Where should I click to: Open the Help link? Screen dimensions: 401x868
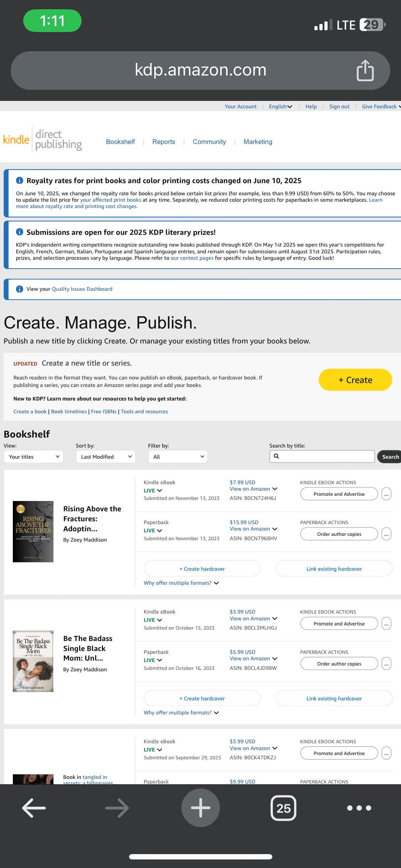click(x=311, y=107)
